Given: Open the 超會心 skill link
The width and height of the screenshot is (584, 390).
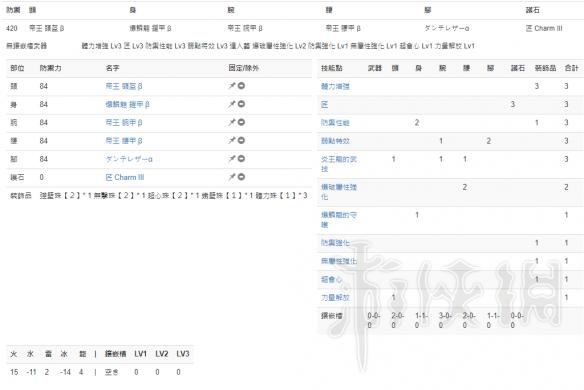Looking at the screenshot, I should pos(331,279).
